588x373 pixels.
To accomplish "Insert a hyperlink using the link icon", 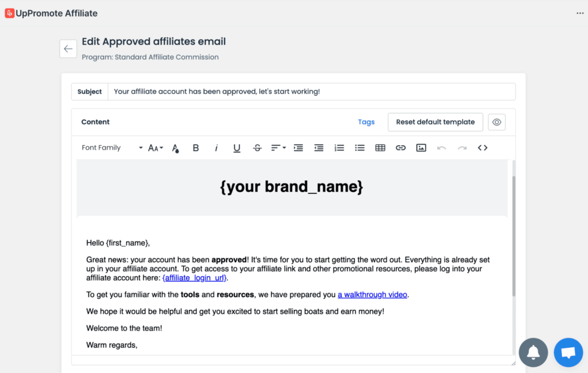I will pos(400,147).
